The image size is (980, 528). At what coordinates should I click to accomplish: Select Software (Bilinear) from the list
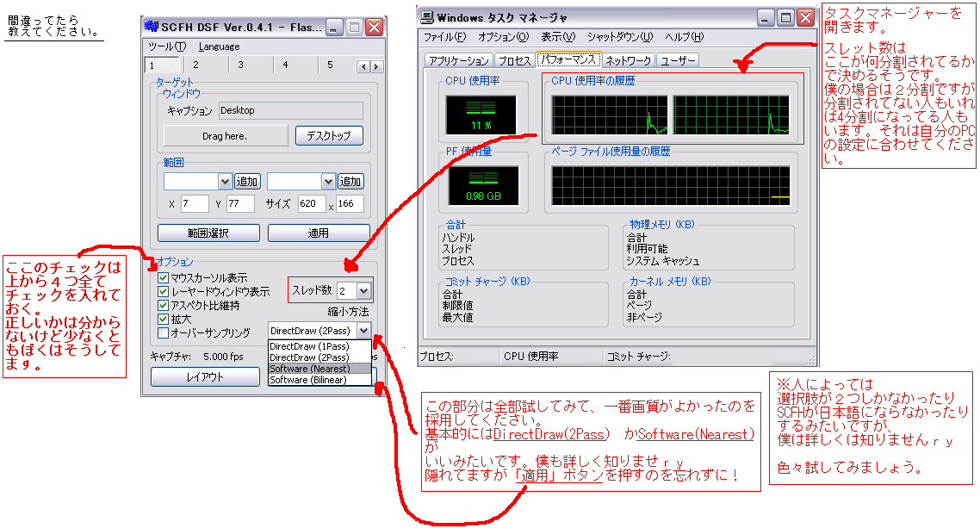(307, 380)
